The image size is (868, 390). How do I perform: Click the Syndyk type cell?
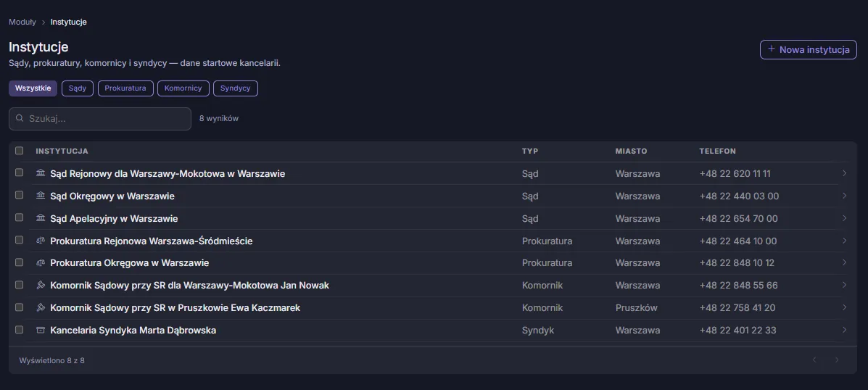click(538, 331)
